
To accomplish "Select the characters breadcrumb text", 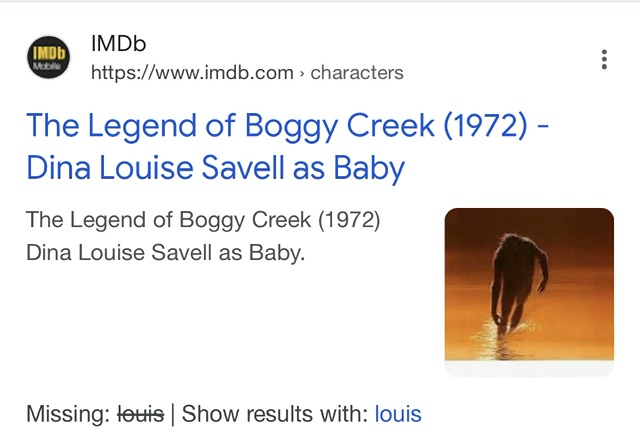I will pos(357,72).
